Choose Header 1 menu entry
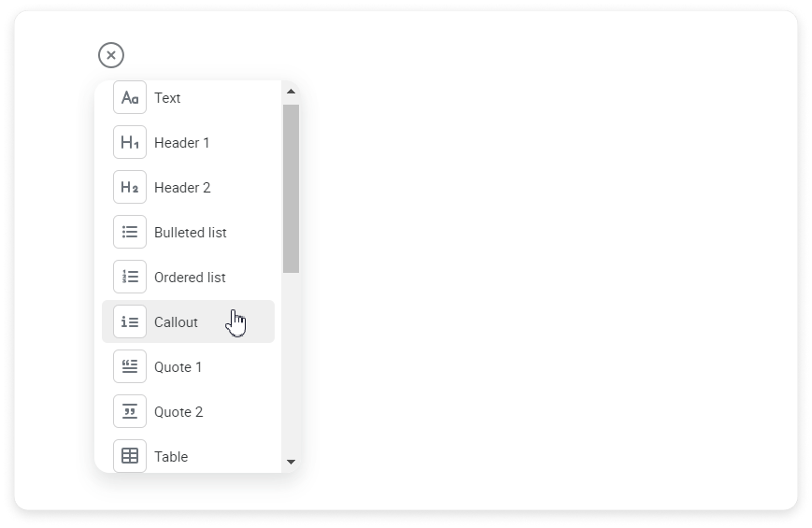This screenshot has width=812, height=528. pos(181,143)
